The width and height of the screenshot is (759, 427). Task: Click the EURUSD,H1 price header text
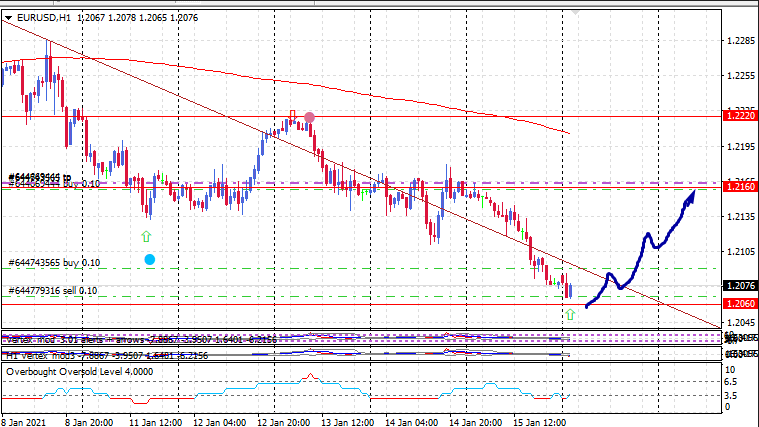107,18
